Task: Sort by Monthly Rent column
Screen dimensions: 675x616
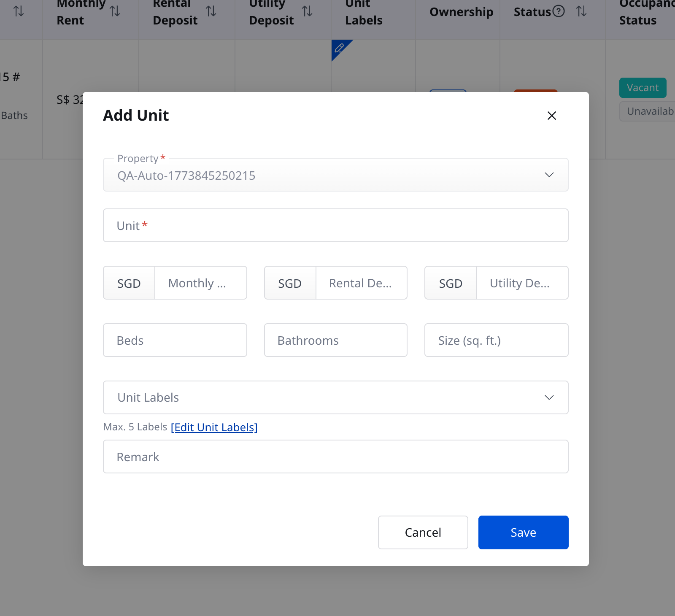Action: (x=115, y=11)
